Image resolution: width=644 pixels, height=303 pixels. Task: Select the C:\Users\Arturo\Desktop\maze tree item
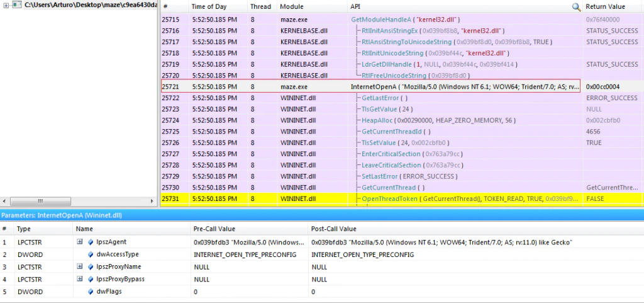coord(91,6)
